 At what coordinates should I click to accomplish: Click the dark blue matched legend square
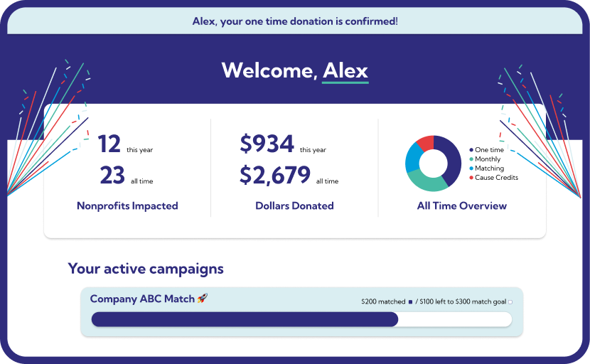click(x=411, y=302)
